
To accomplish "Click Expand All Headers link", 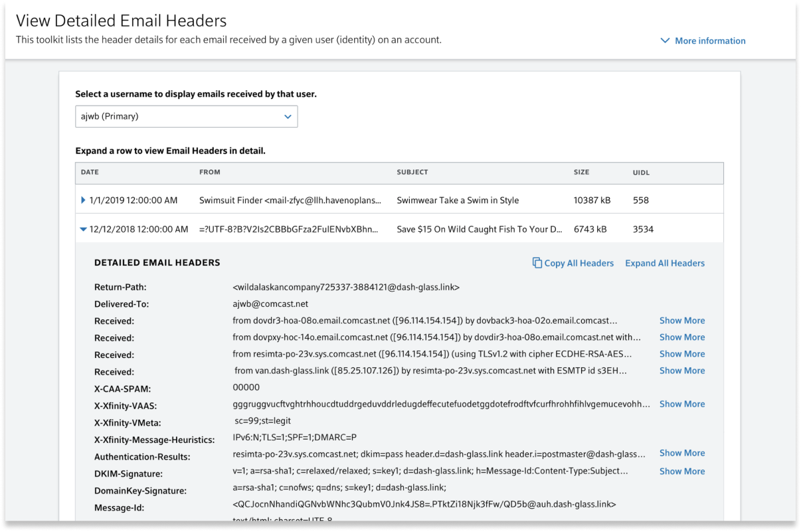I will click(665, 263).
